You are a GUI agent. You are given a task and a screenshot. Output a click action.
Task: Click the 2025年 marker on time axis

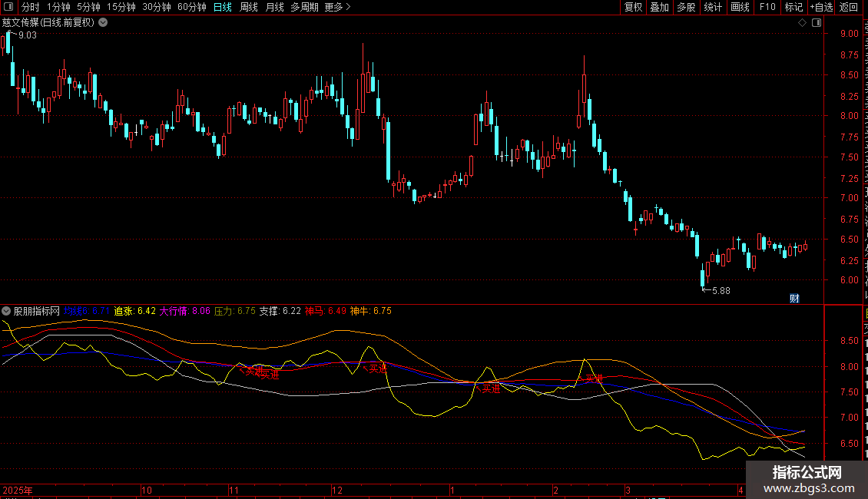[x=18, y=490]
